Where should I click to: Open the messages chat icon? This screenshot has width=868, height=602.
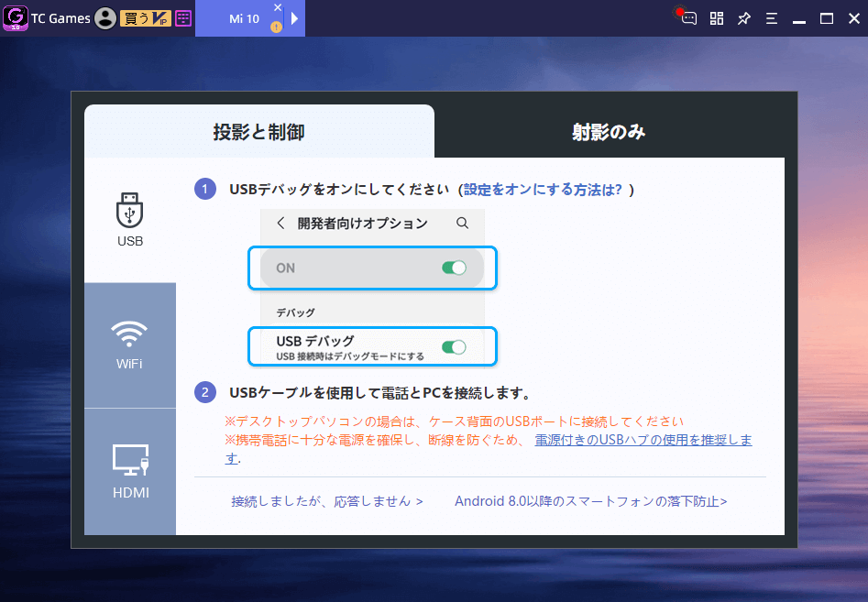[688, 18]
